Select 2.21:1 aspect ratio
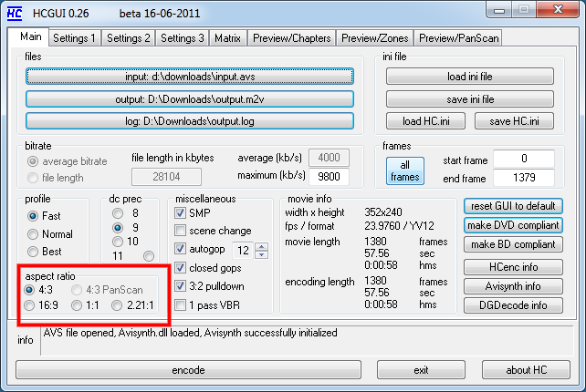Screen dimensions: 586x392 coord(117,305)
